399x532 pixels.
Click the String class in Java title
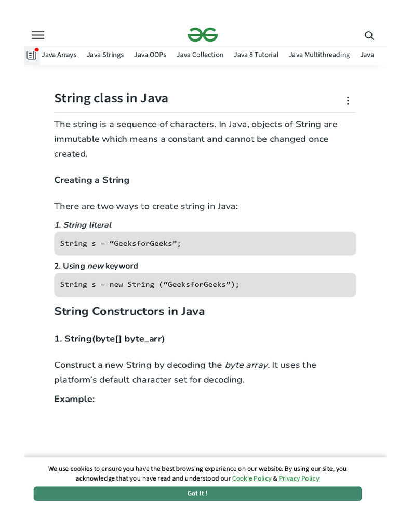[x=111, y=98]
